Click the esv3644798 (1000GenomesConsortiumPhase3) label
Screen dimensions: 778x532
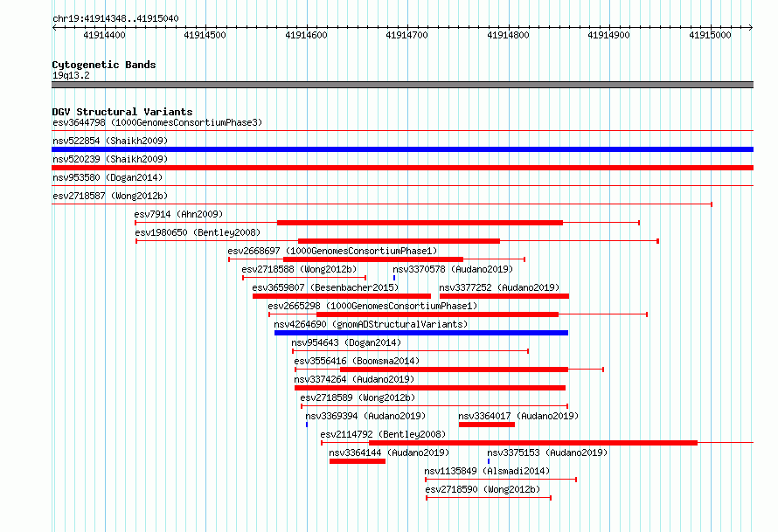click(157, 122)
